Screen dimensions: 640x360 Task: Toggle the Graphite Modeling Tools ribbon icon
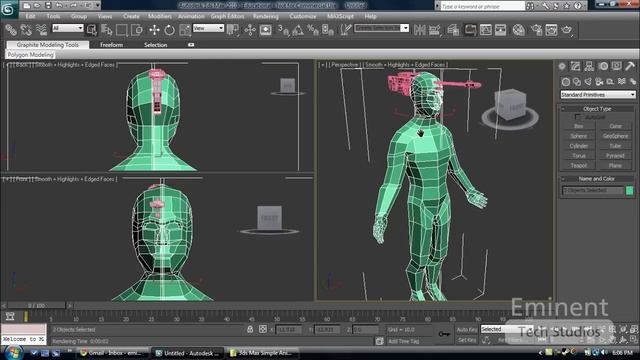click(470, 30)
